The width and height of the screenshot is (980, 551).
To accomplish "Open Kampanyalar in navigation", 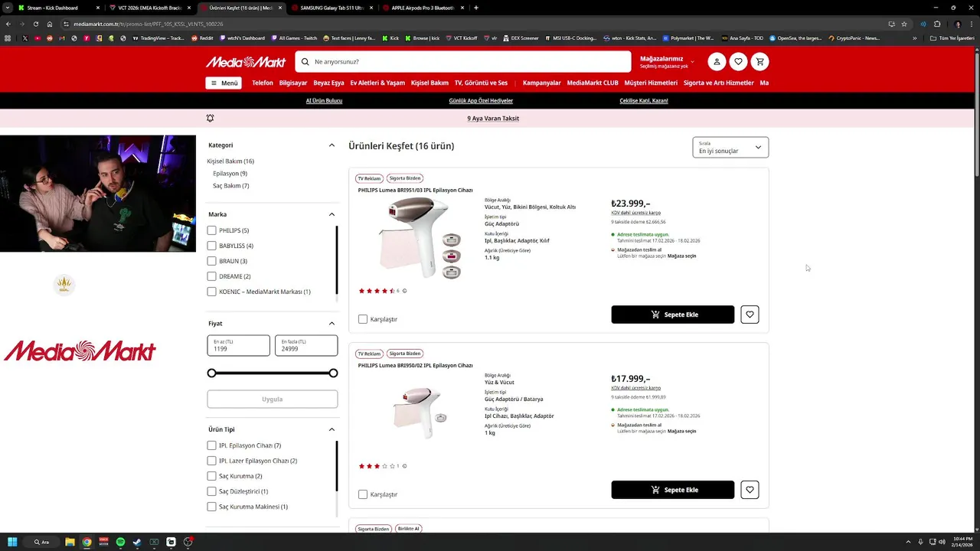I will (542, 83).
